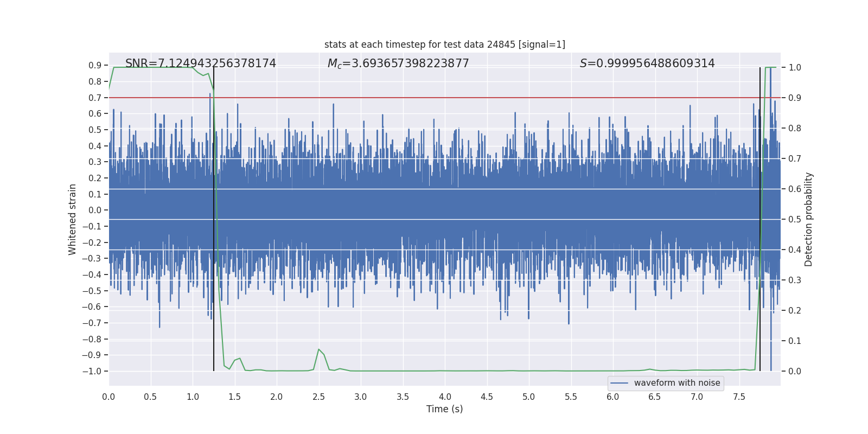Click the blue line sample in legend
868x434 pixels.
[619, 383]
